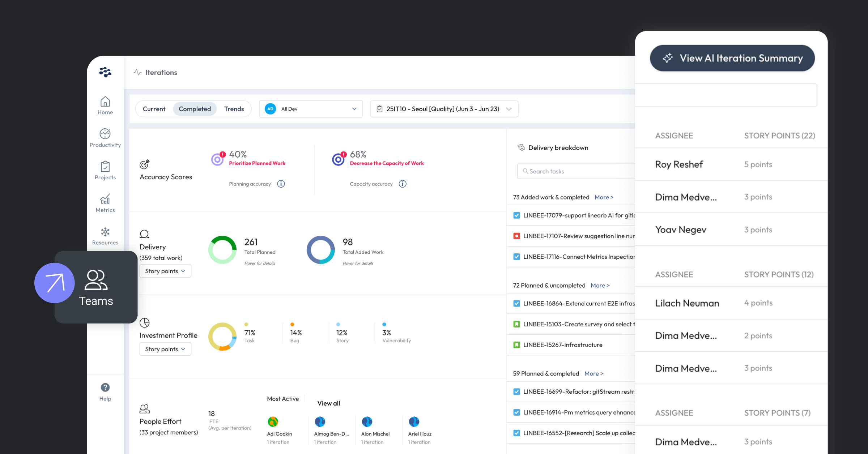Click the Help icon at the bottom sidebar

pos(105,391)
